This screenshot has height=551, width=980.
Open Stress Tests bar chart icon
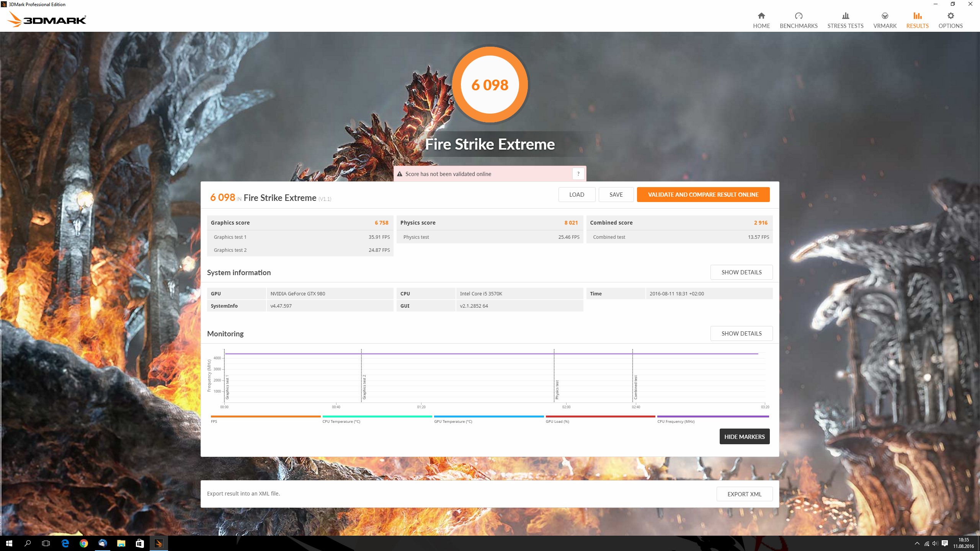point(845,16)
